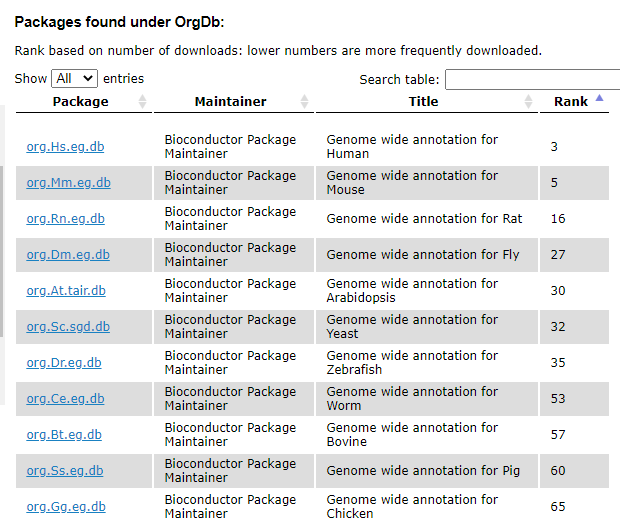Image resolution: width=620 pixels, height=525 pixels.
Task: Open org.Gg.eg.db chicken package link
Action: [x=66, y=507]
